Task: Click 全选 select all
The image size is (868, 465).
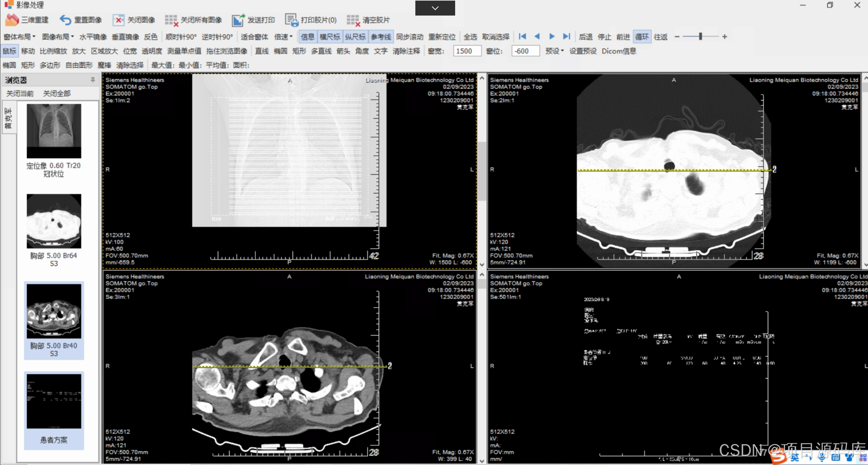Action: pyautogui.click(x=470, y=37)
